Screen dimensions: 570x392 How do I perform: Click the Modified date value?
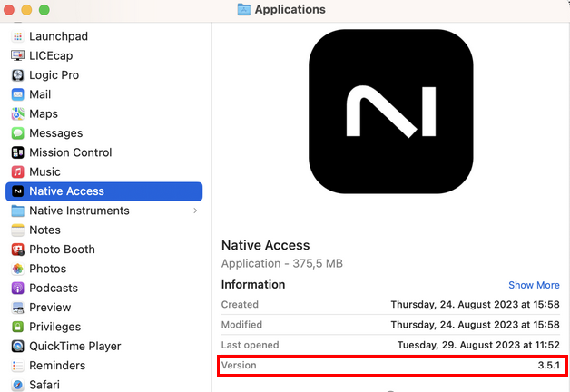click(475, 325)
